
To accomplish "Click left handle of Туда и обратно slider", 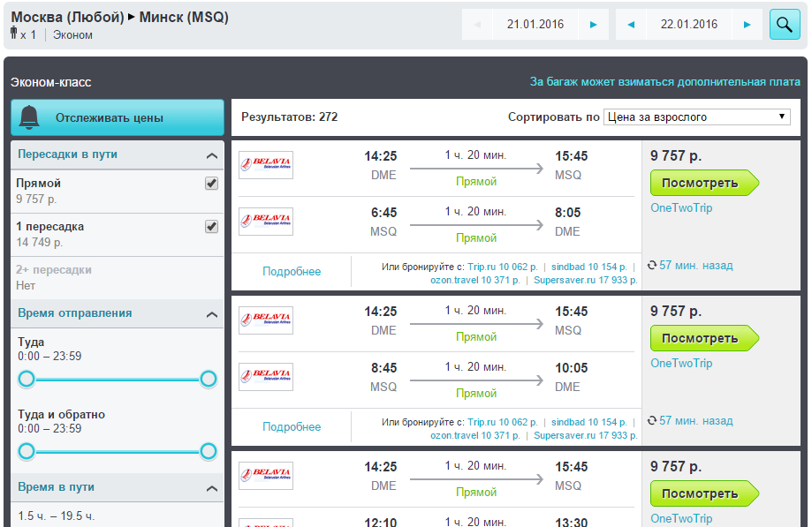I will coord(27,451).
